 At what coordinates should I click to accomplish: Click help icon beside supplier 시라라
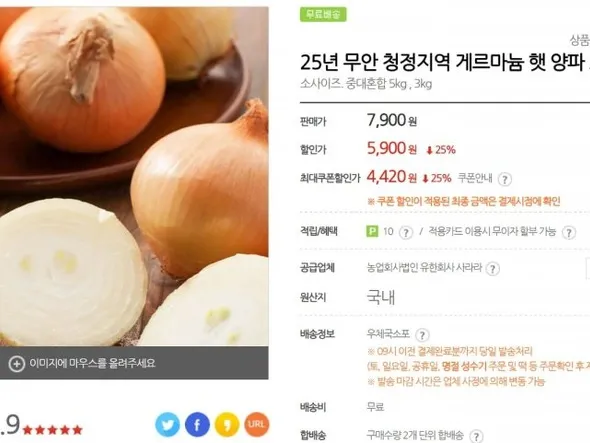pyautogui.click(x=493, y=269)
